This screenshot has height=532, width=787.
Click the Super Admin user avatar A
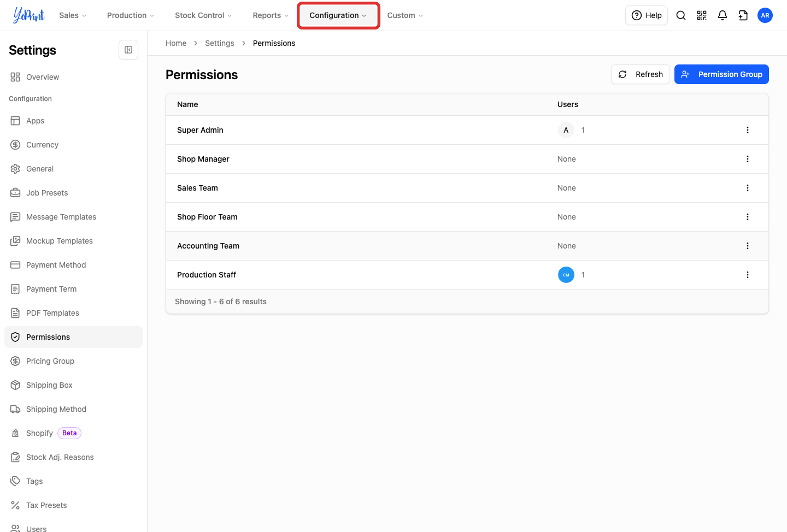[x=566, y=130]
